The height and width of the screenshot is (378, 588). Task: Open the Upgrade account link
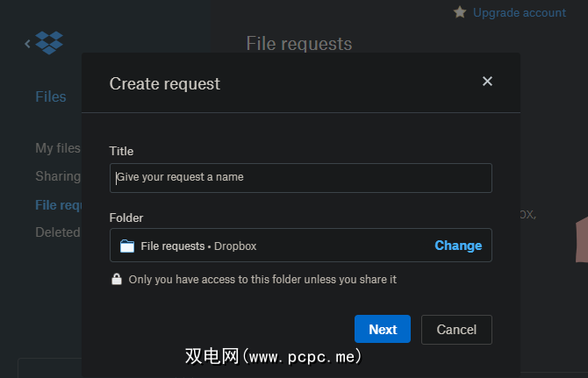(520, 12)
